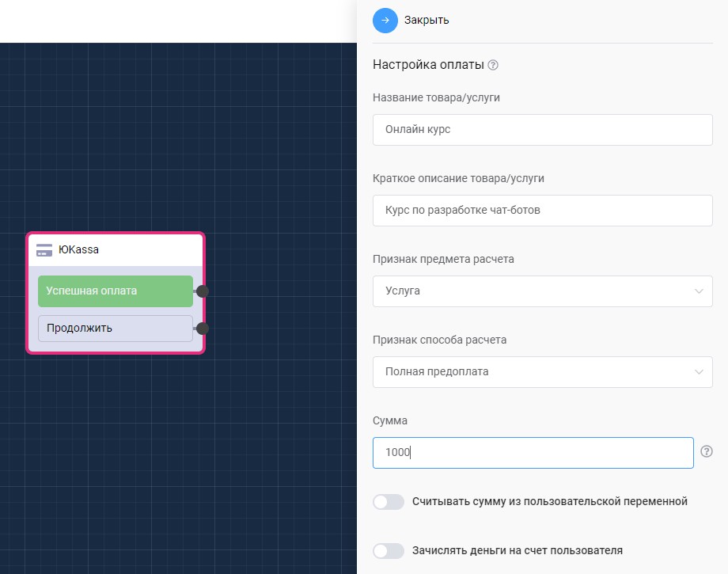Focus the Название товара/услуги input field
The width and height of the screenshot is (728, 574).
coord(542,130)
